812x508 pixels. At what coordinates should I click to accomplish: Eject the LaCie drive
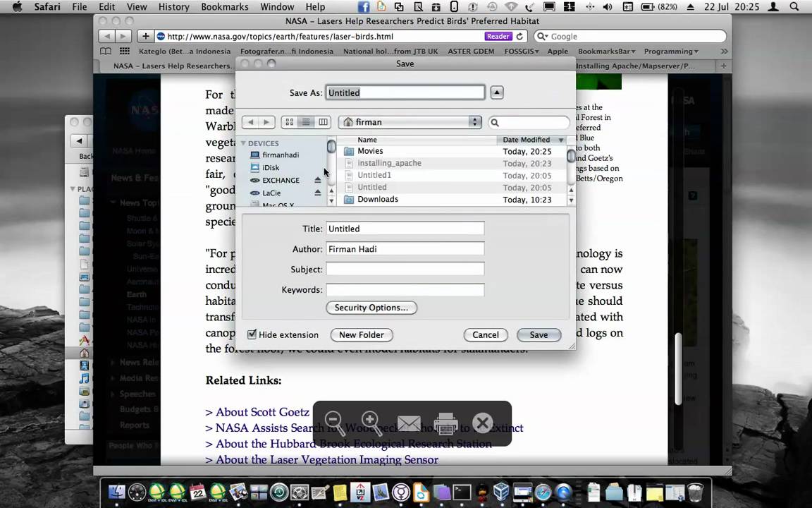[x=318, y=193]
